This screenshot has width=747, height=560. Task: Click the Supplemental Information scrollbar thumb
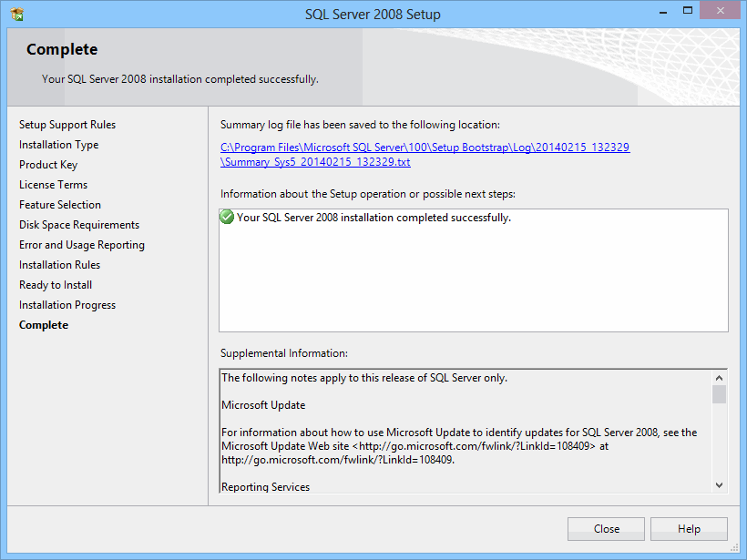(x=719, y=394)
